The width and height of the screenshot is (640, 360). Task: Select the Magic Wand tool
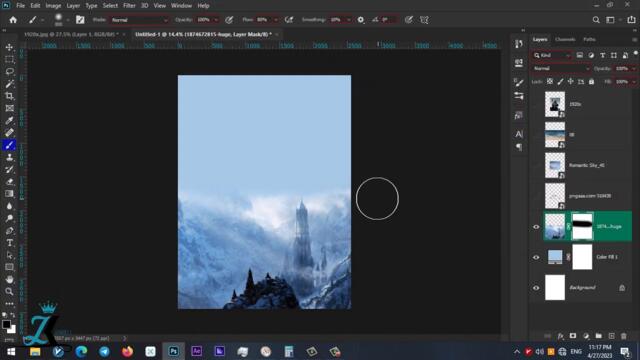click(x=9, y=84)
